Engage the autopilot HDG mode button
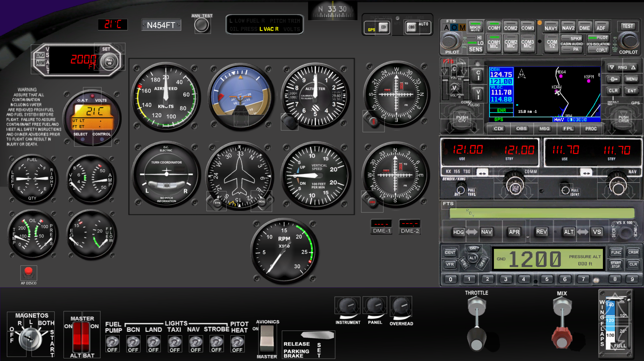Screen dimensions: 644x361 [x=458, y=232]
